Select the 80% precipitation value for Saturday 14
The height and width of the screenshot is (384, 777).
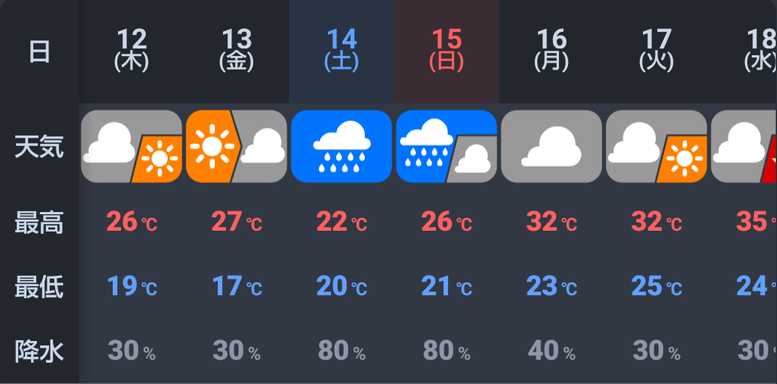point(341,351)
